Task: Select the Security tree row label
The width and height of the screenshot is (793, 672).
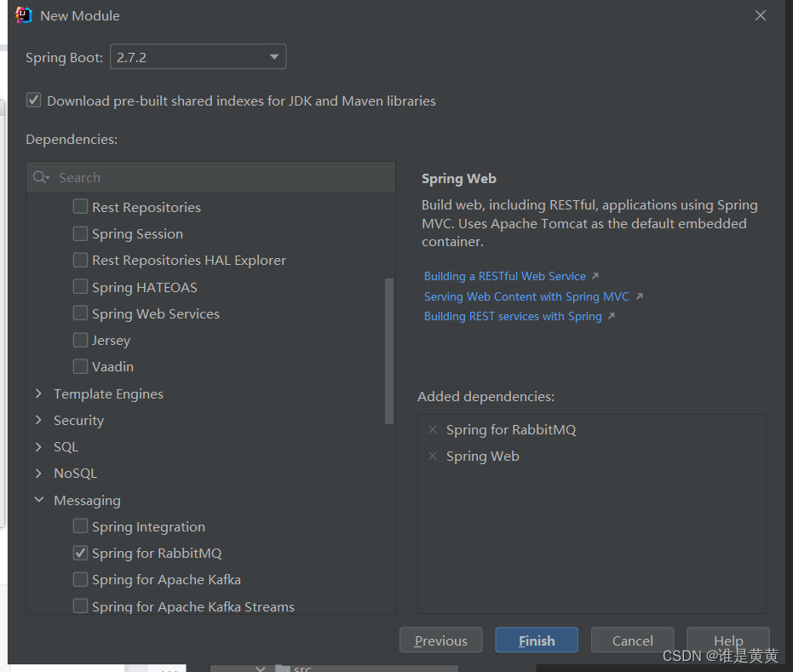Action: [78, 420]
